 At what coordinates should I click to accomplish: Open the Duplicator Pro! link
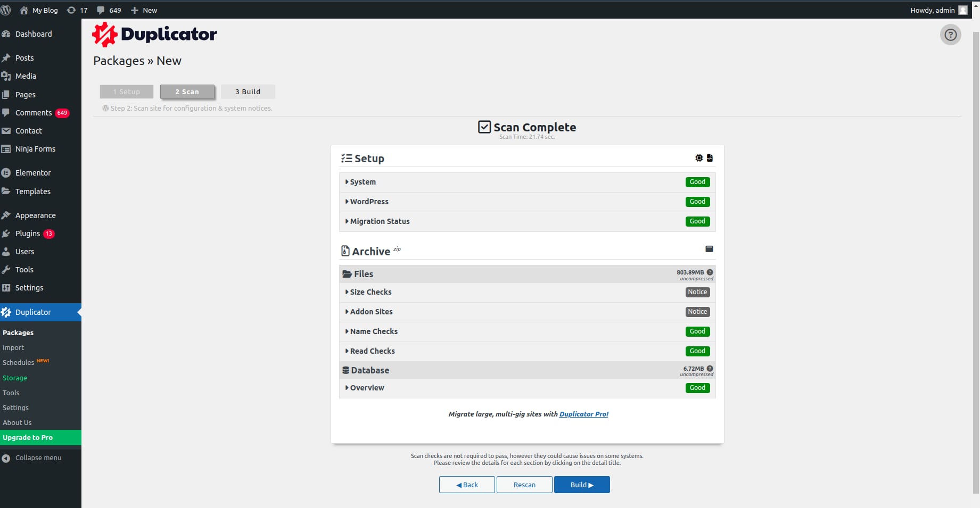tap(583, 414)
